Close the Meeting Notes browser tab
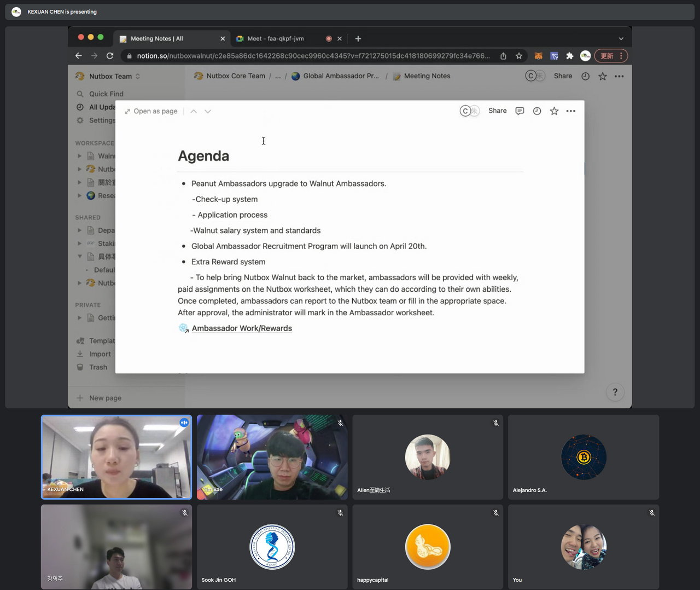Screen dimensions: 700x590 pyautogui.click(x=223, y=39)
